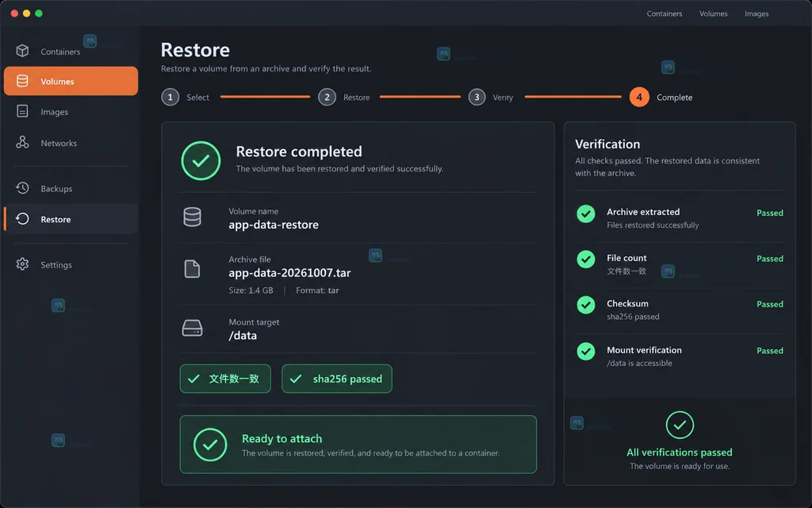Open the Backups sidebar item

pyautogui.click(x=71, y=188)
